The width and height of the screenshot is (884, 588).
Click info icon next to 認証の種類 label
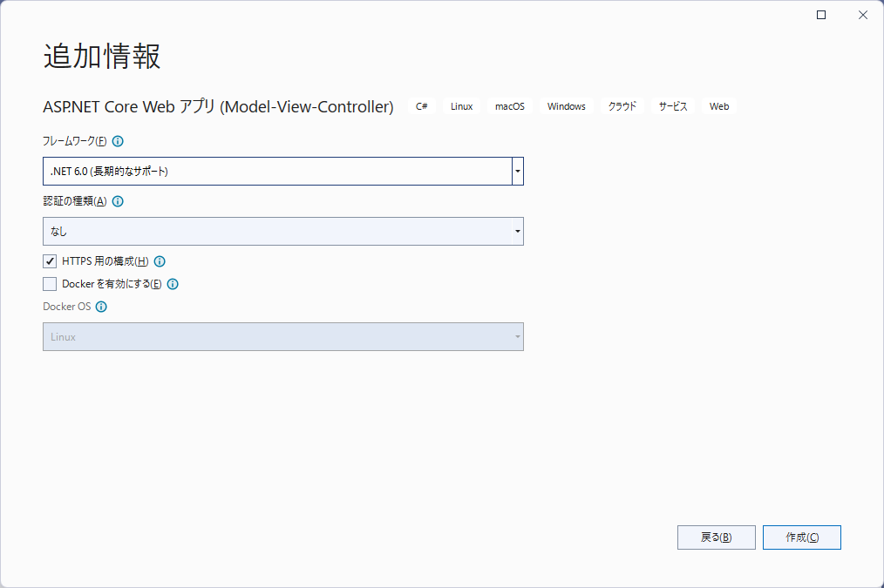[118, 201]
